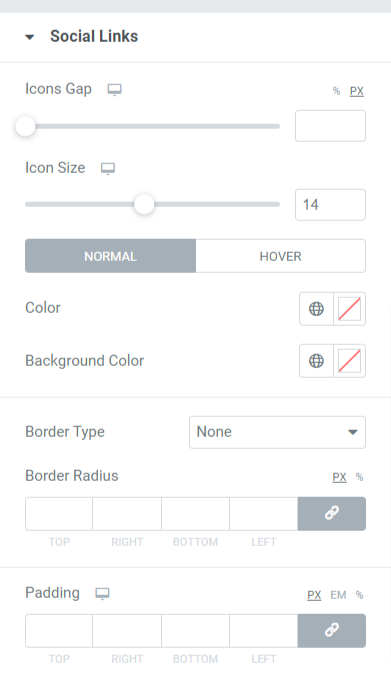Click responsive device icon beside Icons Gap
This screenshot has height=682, width=391.
pos(114,90)
